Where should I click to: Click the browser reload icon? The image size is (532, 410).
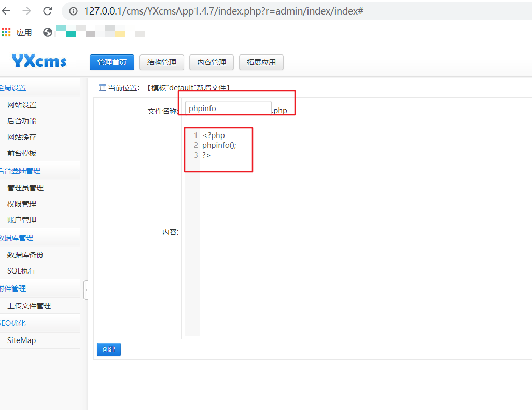47,11
